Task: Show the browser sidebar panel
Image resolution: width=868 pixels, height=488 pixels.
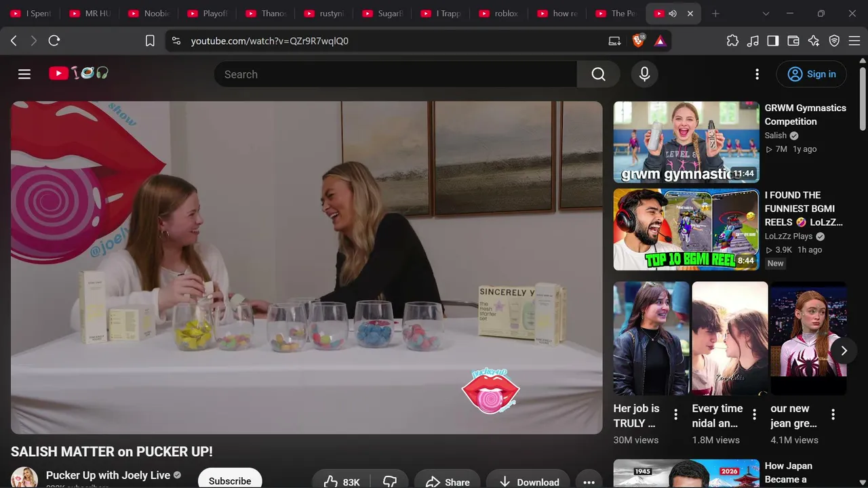Action: [773, 41]
